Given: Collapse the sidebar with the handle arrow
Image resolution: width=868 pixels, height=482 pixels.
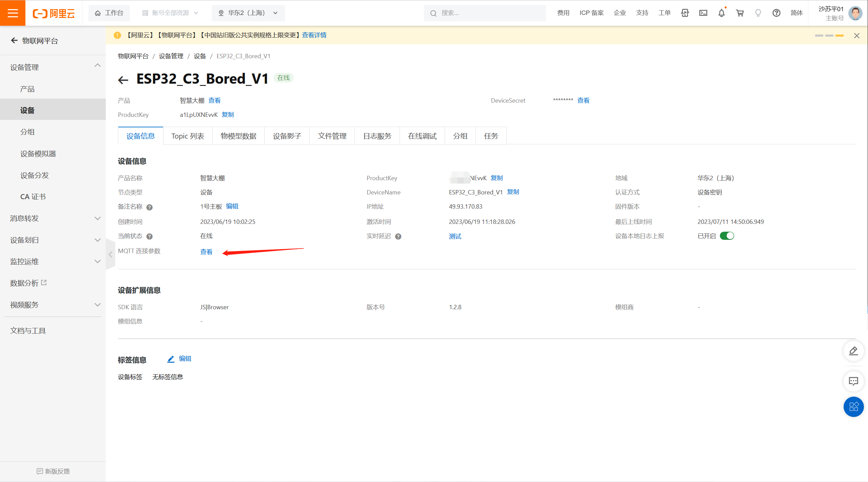Looking at the screenshot, I should tap(110, 254).
